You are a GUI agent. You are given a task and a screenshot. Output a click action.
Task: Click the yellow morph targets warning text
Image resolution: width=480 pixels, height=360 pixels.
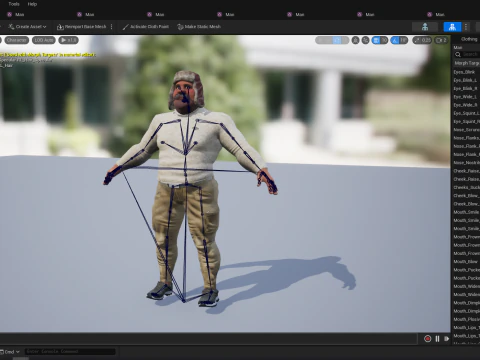pos(48,55)
